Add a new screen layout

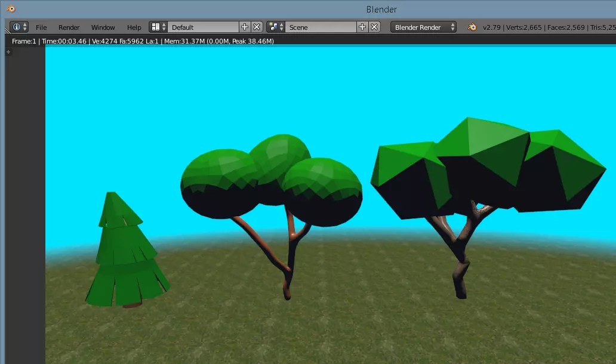pos(245,27)
